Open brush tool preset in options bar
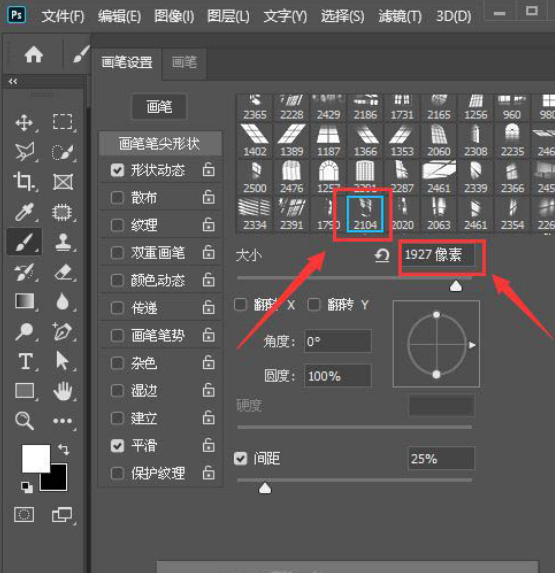Screen dimensions: 555x573 tap(81, 54)
